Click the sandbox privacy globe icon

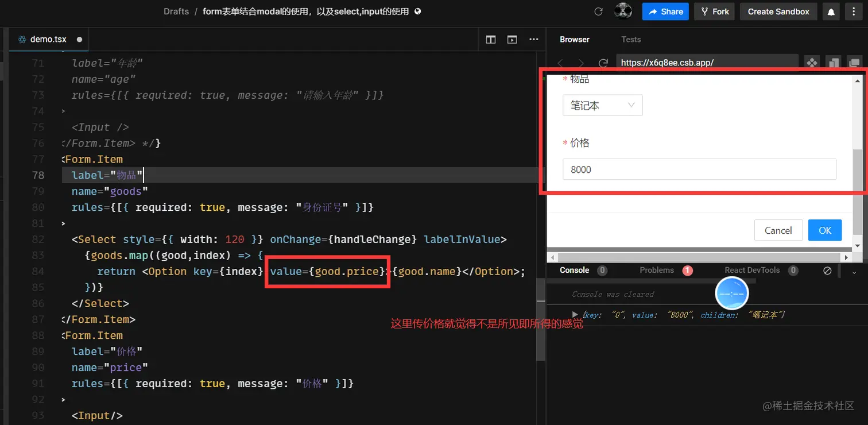pyautogui.click(x=418, y=11)
